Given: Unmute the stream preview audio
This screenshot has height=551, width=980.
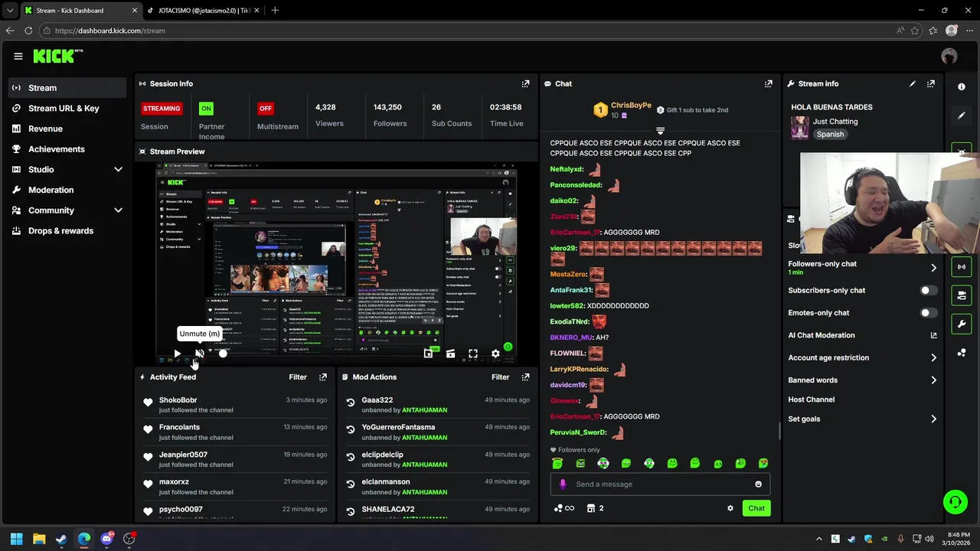Looking at the screenshot, I should (x=200, y=354).
